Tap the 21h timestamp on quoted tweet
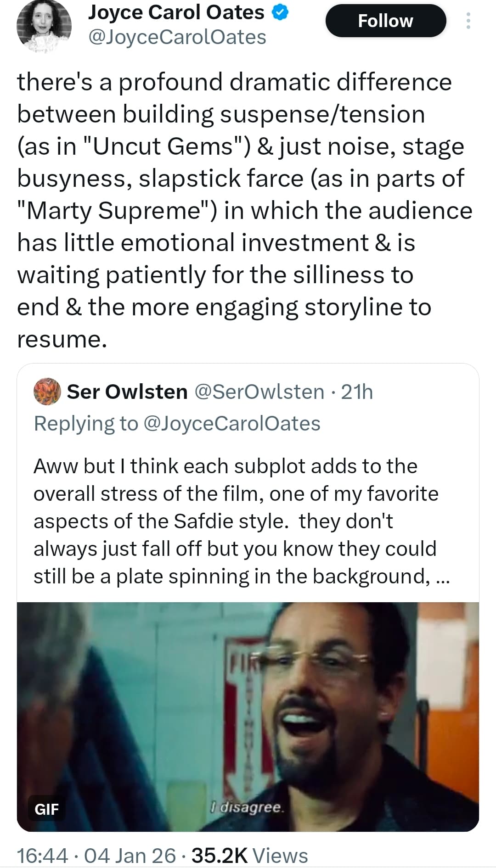Image resolution: width=496 pixels, height=868 pixels. pos(357,392)
